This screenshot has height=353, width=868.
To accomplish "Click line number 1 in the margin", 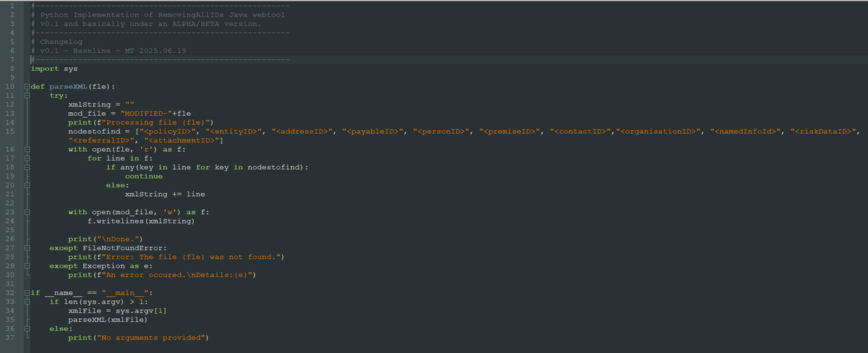I will tap(12, 5).
